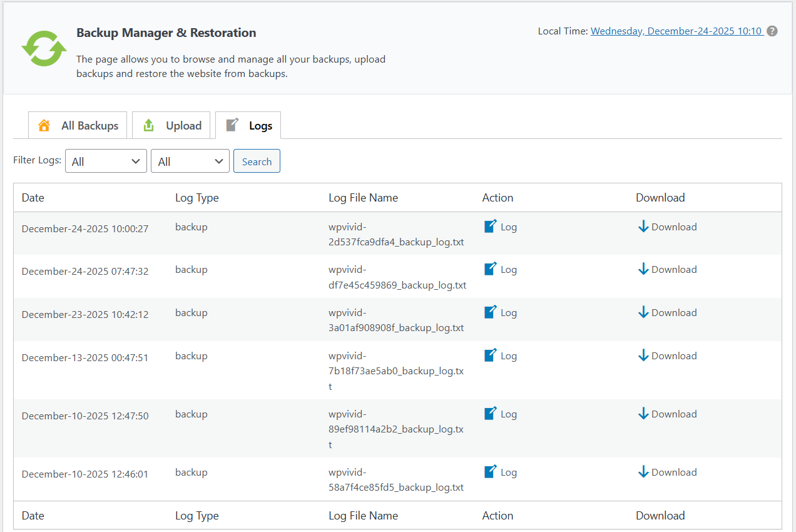Viewport: 796px width, 532px height.
Task: Download arrow for December-10-2025 12:47:50 log
Action: pyautogui.click(x=643, y=414)
